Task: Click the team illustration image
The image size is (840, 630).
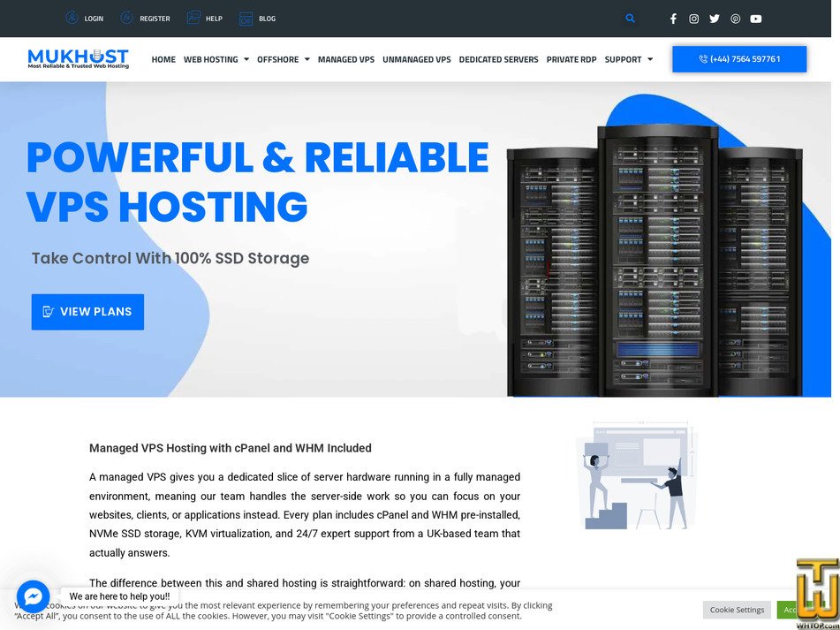Action: 637,475
